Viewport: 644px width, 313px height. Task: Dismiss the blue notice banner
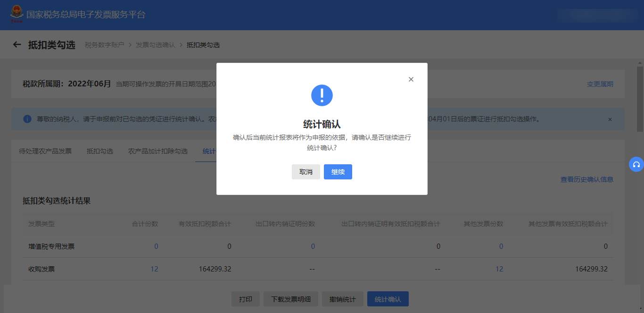click(x=610, y=119)
